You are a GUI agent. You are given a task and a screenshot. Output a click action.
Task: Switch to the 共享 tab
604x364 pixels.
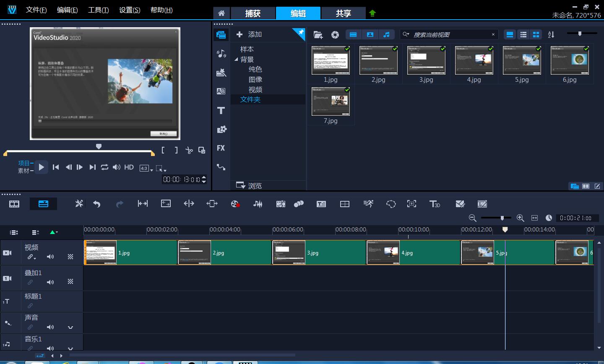(x=343, y=13)
